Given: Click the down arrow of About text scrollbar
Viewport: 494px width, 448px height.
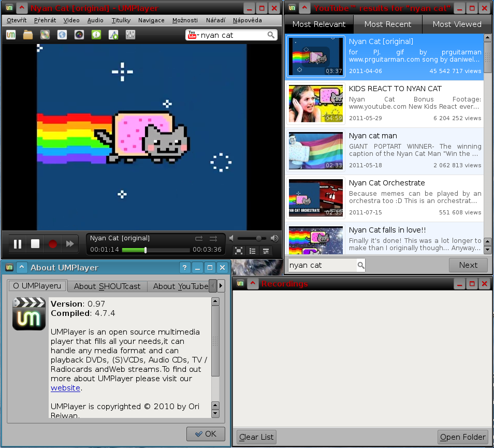Looking at the screenshot, I should 215,413.
